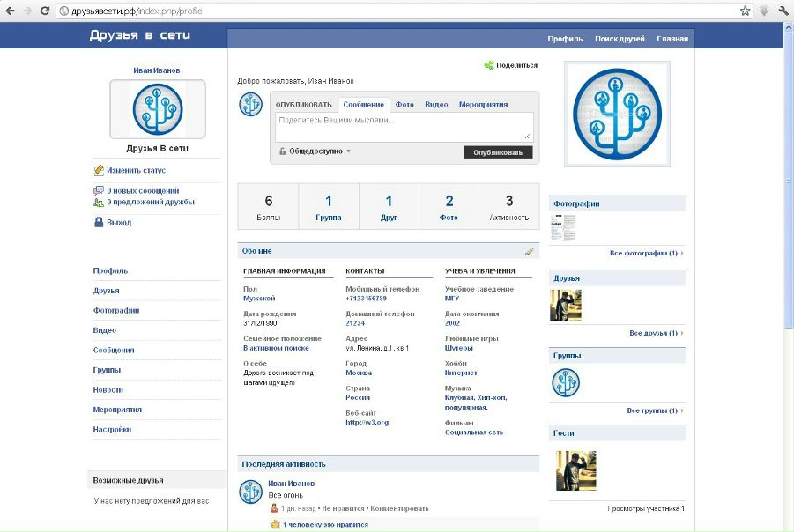794x532 pixels.
Task: Expand Все группы (1) list
Action: pos(655,410)
